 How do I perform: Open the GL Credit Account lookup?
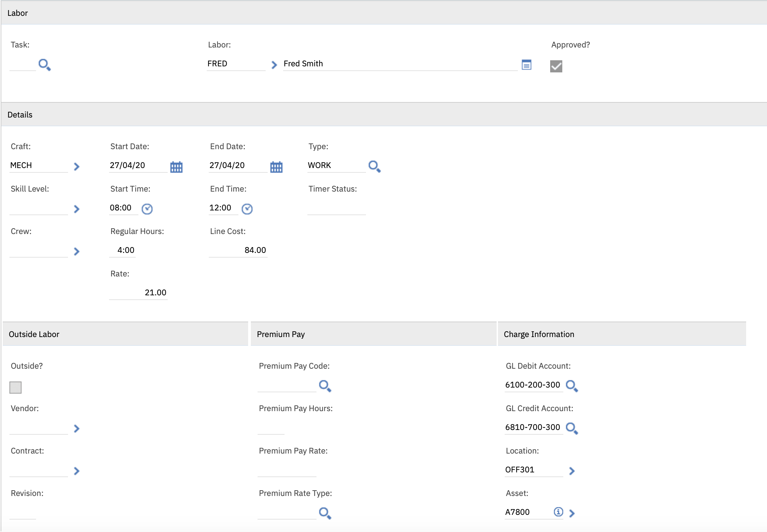[x=572, y=428]
